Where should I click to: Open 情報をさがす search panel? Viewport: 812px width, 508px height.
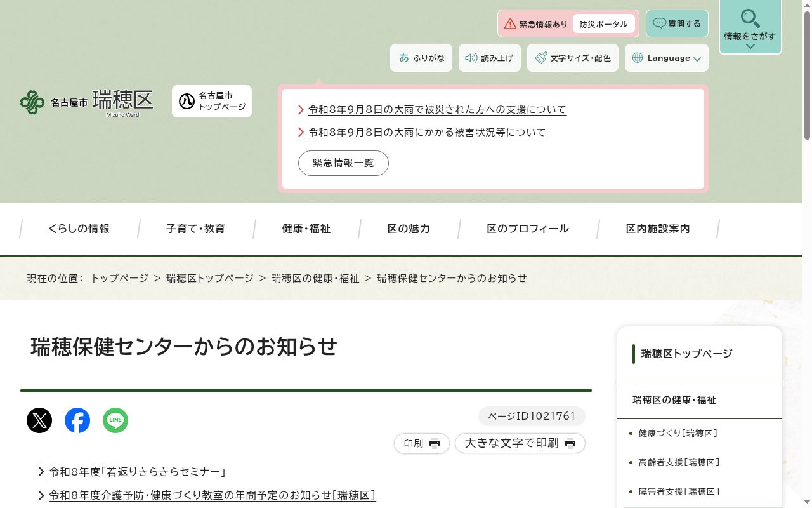(x=750, y=27)
